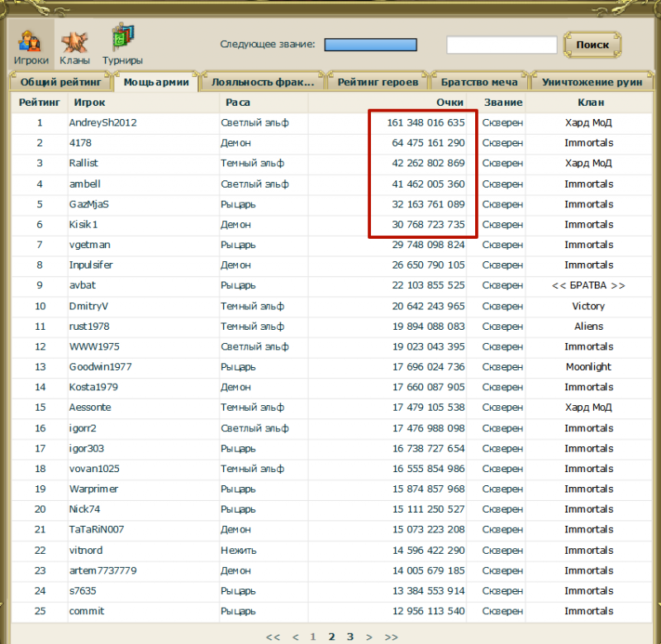Select player igorr2
Viewport: 661px width, 644px height.
[83, 428]
